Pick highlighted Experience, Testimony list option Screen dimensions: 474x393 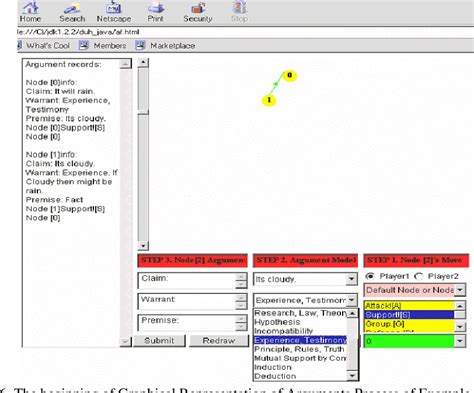300,340
